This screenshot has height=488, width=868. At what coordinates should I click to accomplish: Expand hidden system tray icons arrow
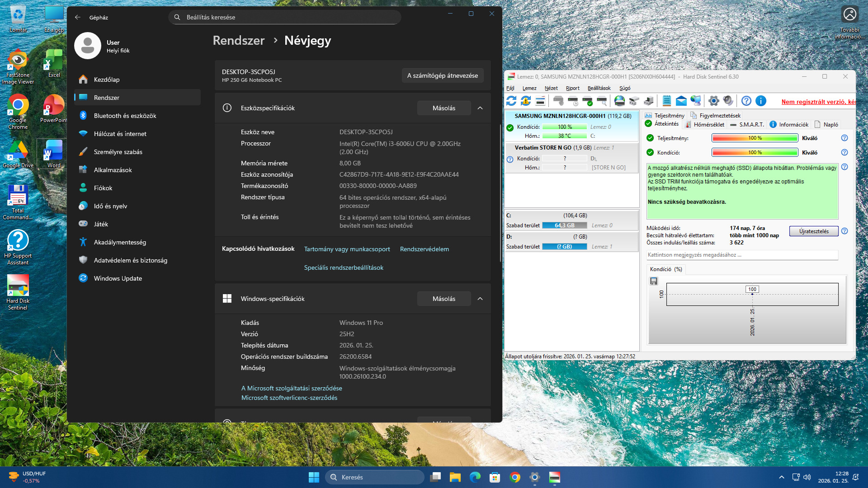[782, 477]
